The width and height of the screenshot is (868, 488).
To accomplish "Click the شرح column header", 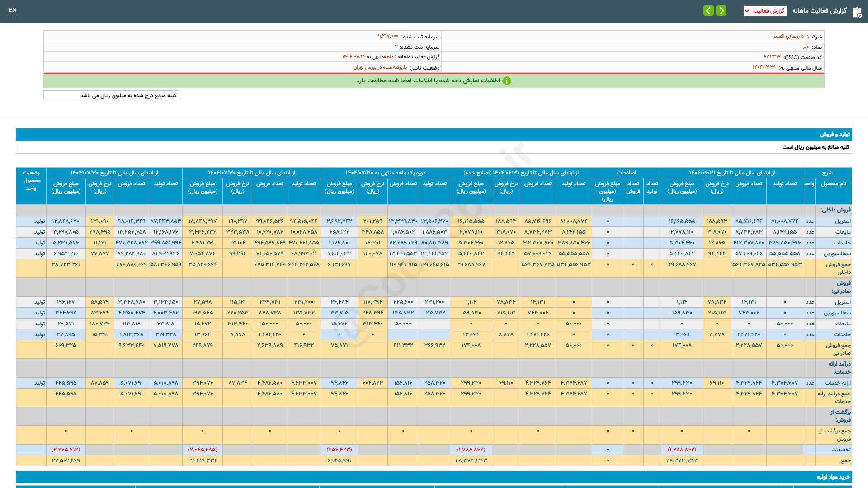I will [827, 173].
